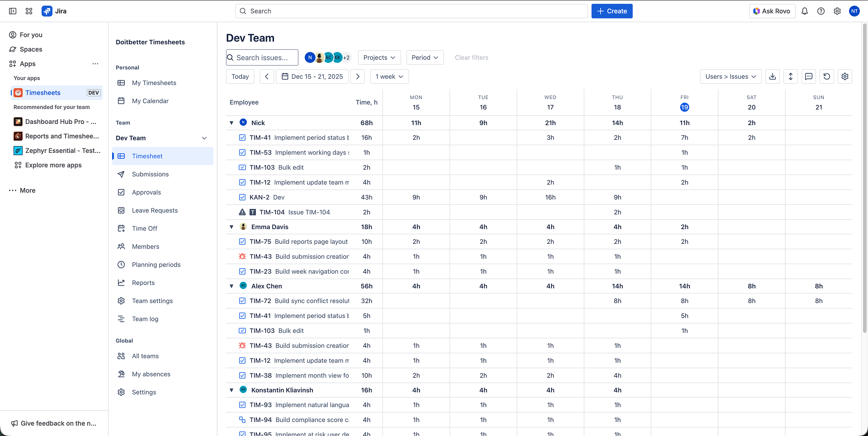Open the Timesheets DEV app
The width and height of the screenshot is (868, 436).
57,93
